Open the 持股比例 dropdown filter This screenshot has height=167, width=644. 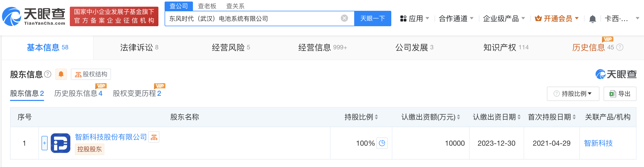pyautogui.click(x=573, y=94)
